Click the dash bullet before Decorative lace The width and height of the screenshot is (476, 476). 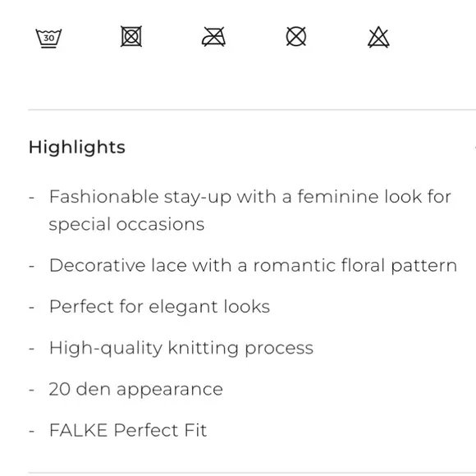31,266
